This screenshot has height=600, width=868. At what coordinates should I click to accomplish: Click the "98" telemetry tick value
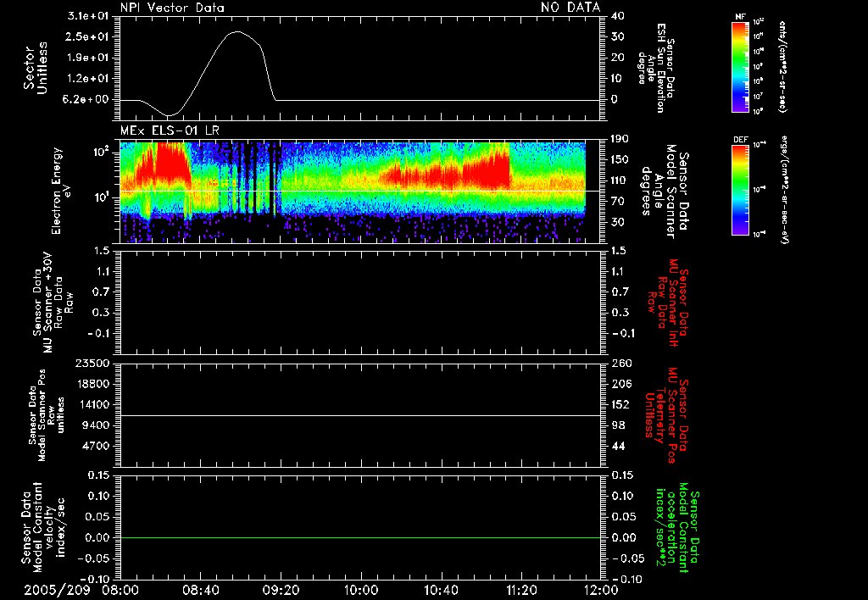618,425
